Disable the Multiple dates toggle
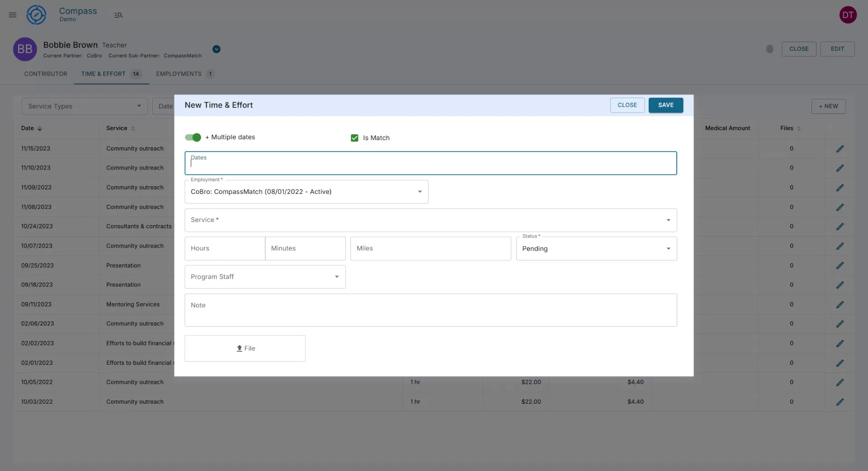The width and height of the screenshot is (868, 471). 193,137
